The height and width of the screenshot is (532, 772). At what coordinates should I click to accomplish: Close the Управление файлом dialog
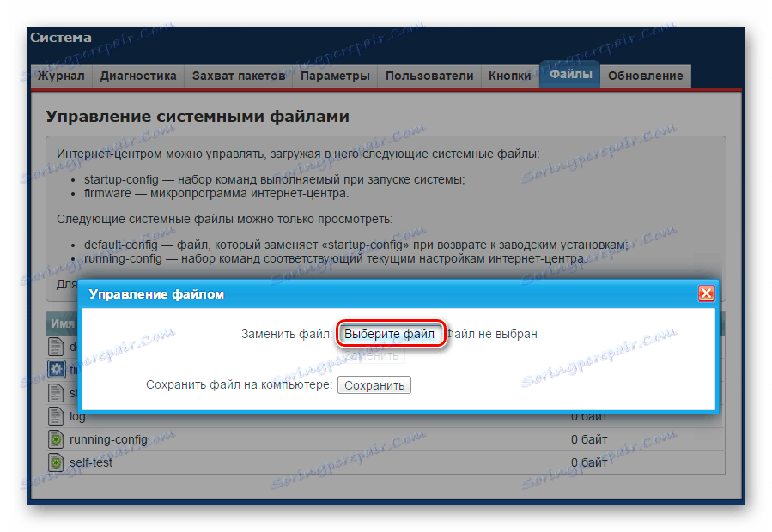[705, 293]
